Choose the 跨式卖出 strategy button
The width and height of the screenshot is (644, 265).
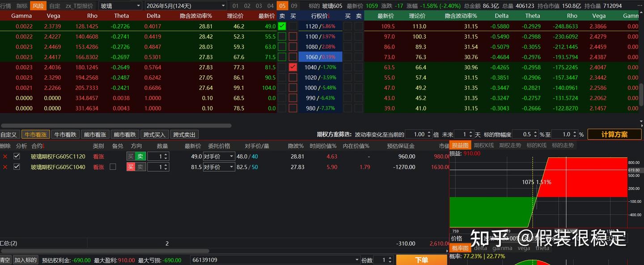(184, 135)
